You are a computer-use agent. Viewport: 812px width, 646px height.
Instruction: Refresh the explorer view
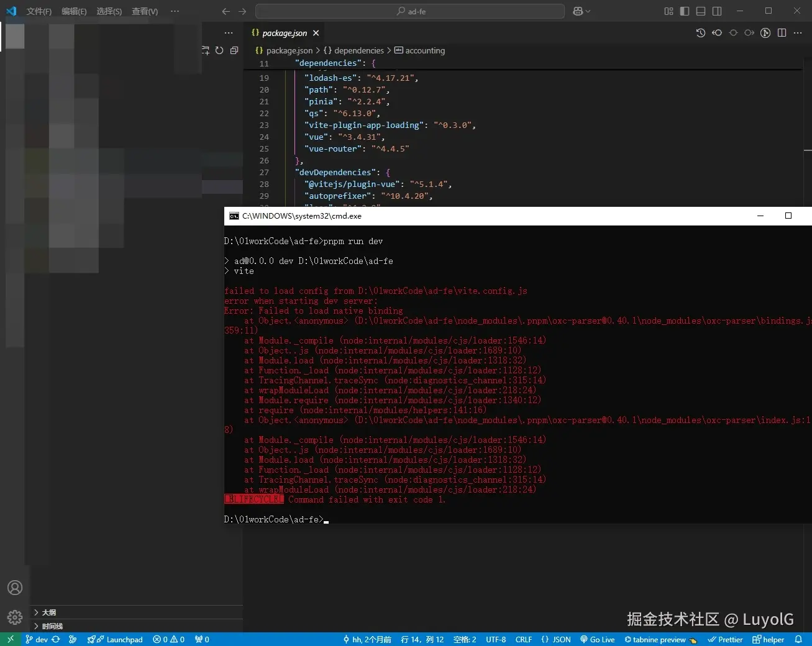(x=219, y=50)
